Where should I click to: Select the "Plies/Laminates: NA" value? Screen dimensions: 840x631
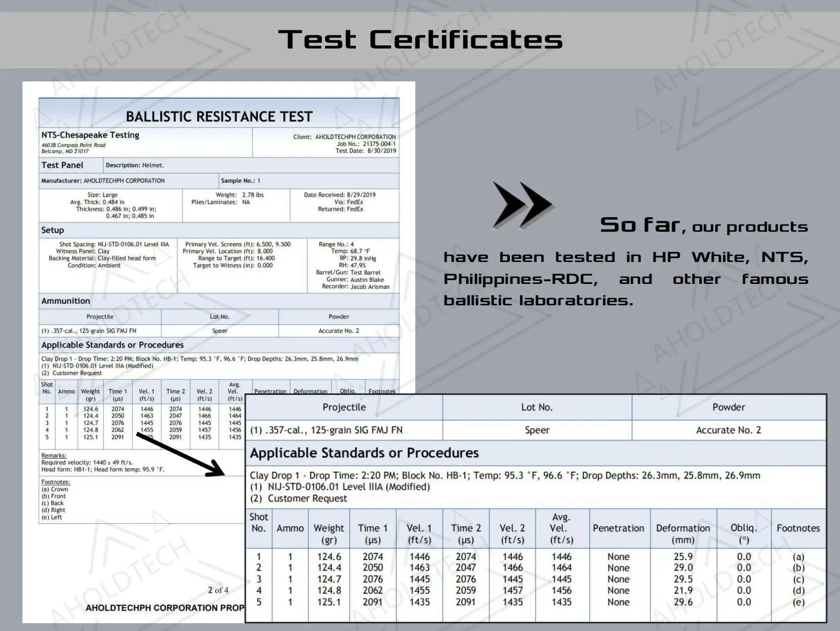[221, 202]
